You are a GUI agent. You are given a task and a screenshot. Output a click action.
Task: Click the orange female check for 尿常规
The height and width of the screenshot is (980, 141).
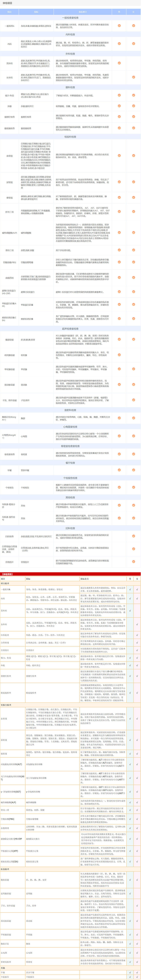(x=133, y=182)
